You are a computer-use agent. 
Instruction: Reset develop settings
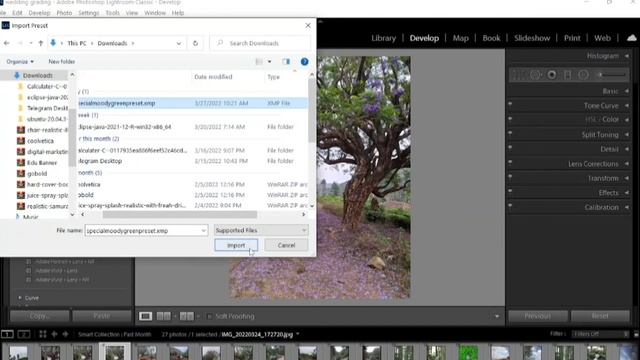tap(600, 316)
